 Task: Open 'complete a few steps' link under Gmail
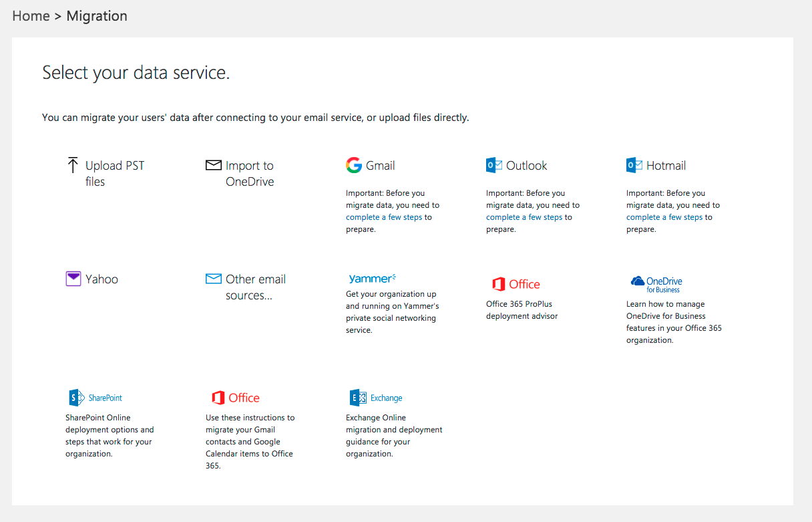pos(384,217)
